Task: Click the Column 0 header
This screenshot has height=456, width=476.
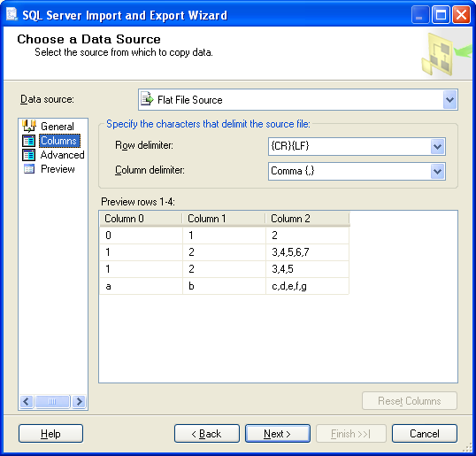Action: [141, 219]
